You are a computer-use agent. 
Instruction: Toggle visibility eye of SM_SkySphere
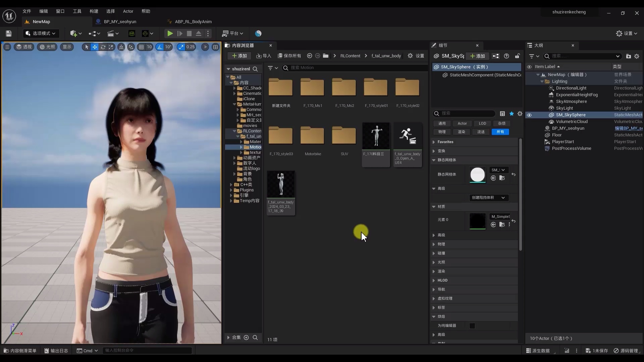click(529, 115)
